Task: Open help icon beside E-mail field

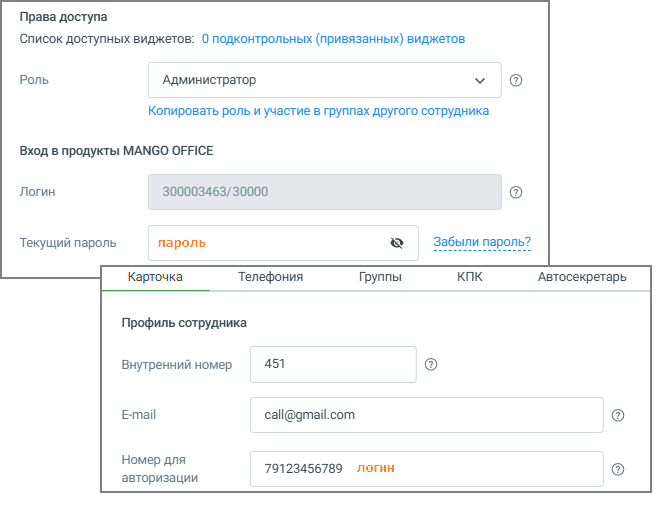Action: pos(618,415)
